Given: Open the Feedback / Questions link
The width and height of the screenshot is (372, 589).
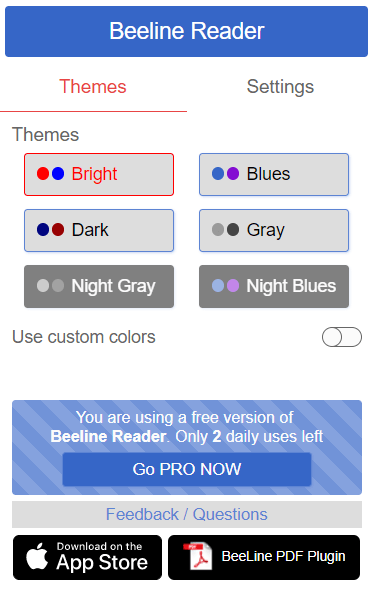Looking at the screenshot, I should 187,514.
